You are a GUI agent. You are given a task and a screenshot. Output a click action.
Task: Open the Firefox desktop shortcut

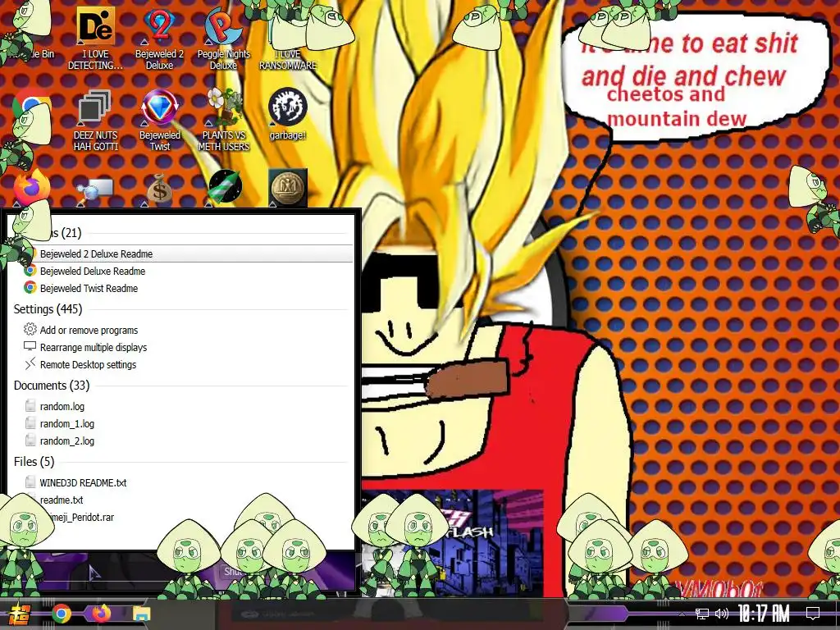tap(31, 188)
